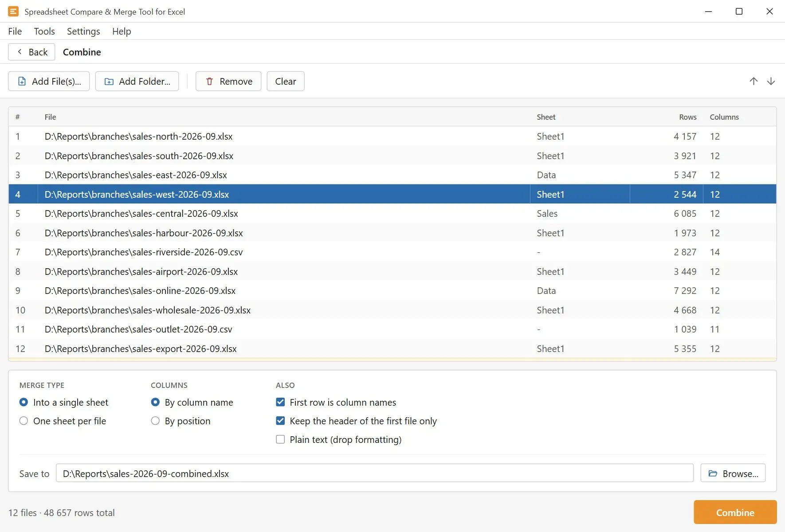Click the '12 files · 48 657 rows total' status
This screenshot has width=785, height=532.
[x=61, y=512]
